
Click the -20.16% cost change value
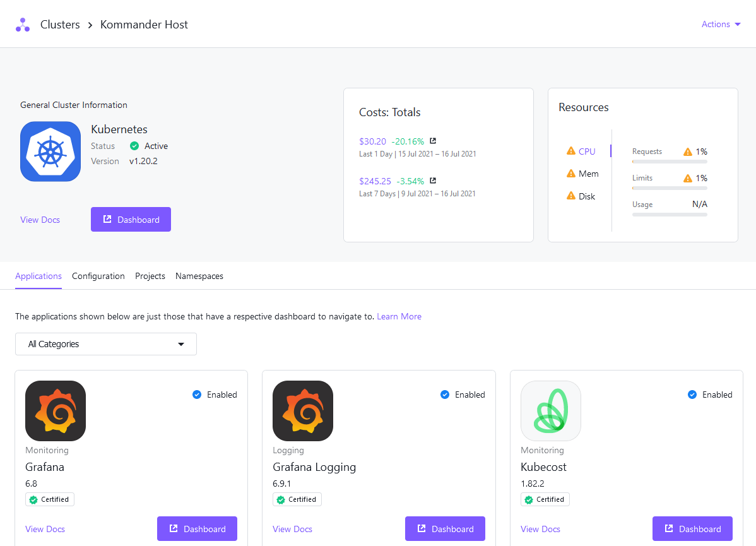[408, 141]
